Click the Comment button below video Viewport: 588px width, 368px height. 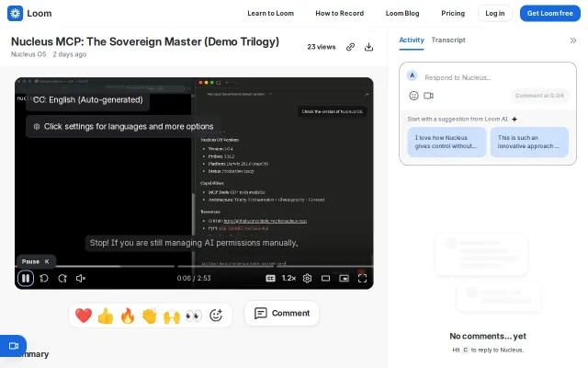[x=282, y=313]
